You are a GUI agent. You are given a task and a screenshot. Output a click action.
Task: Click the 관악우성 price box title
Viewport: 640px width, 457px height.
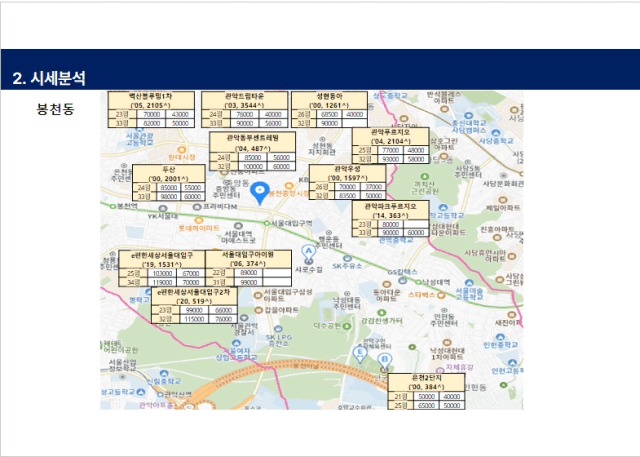pyautogui.click(x=347, y=169)
